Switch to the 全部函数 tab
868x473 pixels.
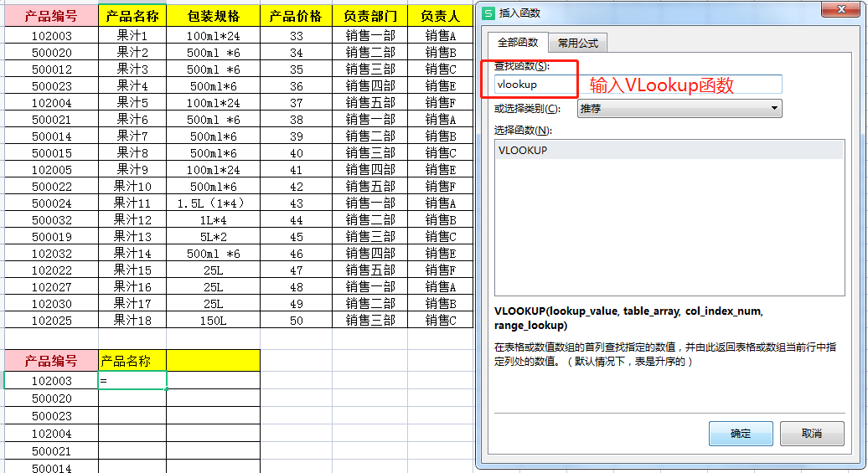coord(518,43)
